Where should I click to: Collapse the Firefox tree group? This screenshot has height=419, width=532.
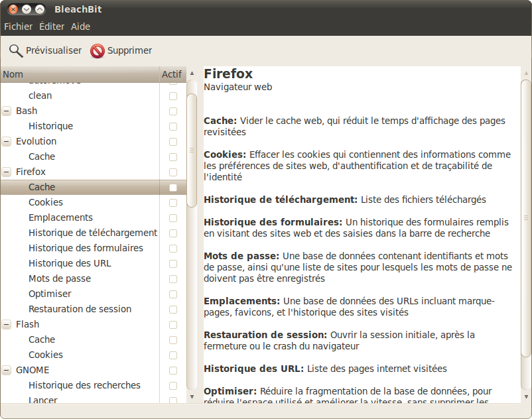click(x=7, y=172)
